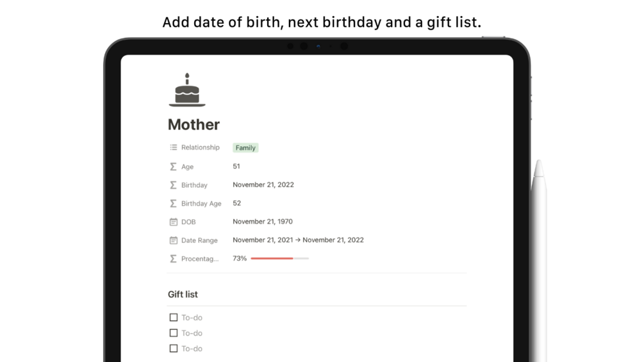Click the Birthday formula sigma icon
This screenshot has width=644, height=362.
point(173,185)
